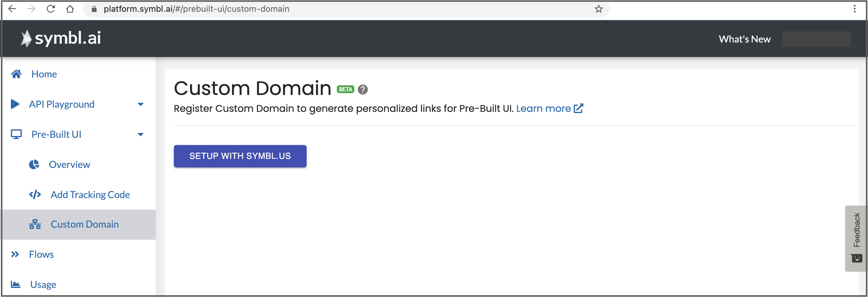This screenshot has height=297, width=868.
Task: Open the Usage sidebar item
Action: click(43, 285)
